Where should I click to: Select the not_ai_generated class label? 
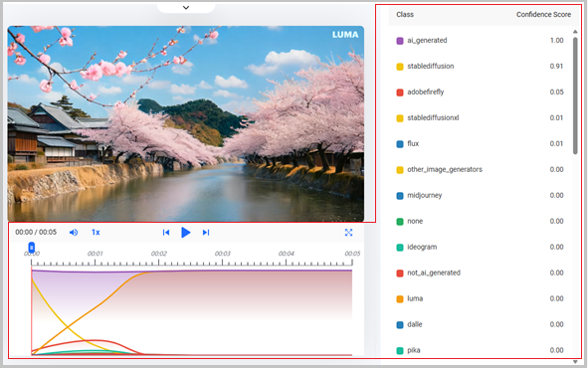pos(434,273)
